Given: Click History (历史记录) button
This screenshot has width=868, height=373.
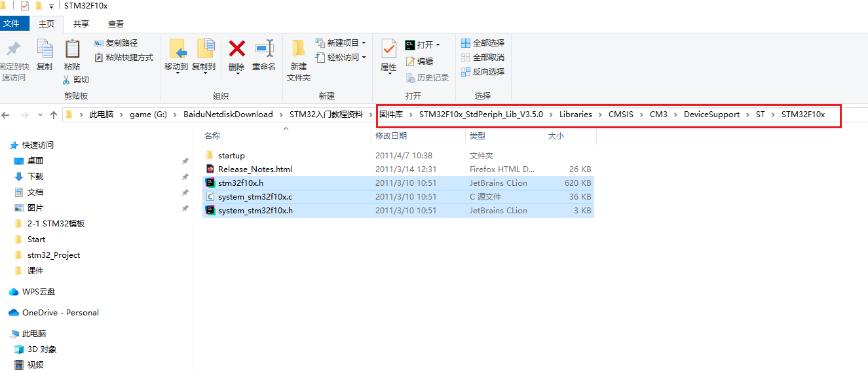Looking at the screenshot, I should [x=427, y=77].
